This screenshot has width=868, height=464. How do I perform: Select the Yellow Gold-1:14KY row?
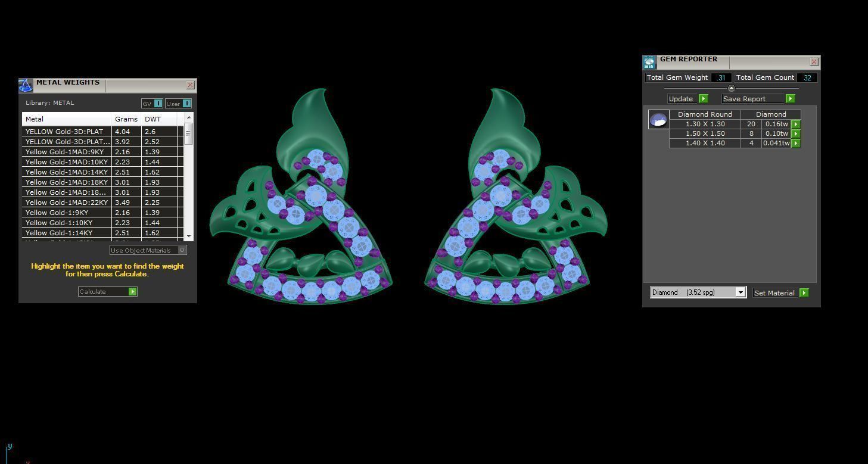103,233
